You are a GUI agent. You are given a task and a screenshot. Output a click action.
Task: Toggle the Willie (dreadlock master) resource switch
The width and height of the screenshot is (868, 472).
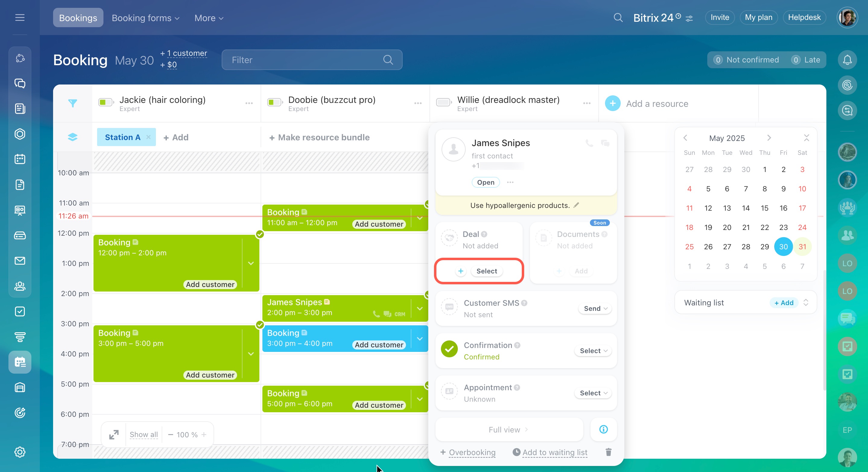[443, 102]
